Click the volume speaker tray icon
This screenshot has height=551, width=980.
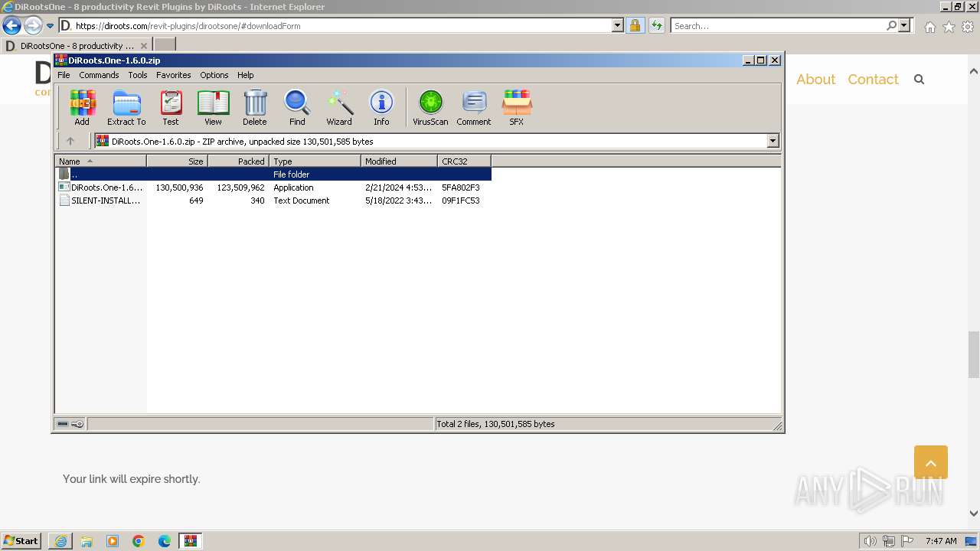point(871,541)
